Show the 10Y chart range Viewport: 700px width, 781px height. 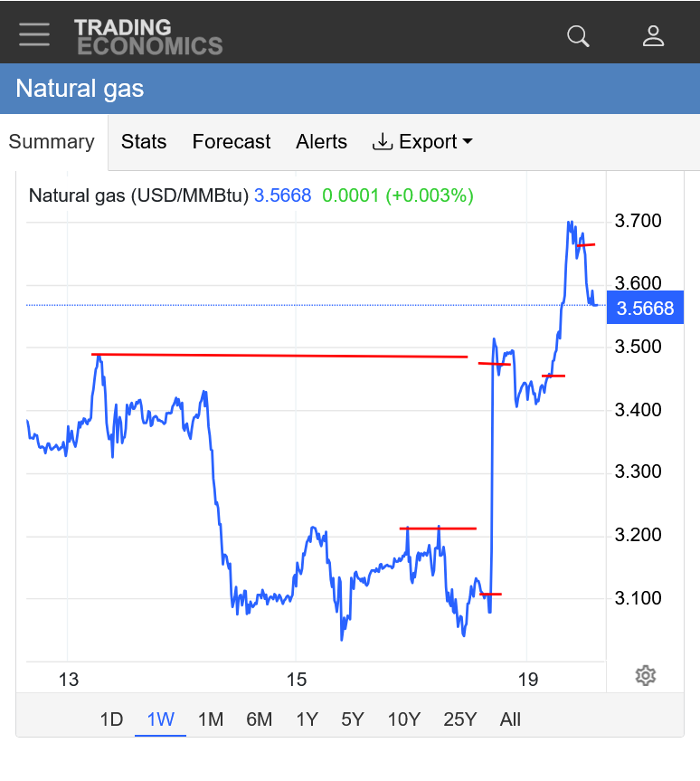click(403, 719)
